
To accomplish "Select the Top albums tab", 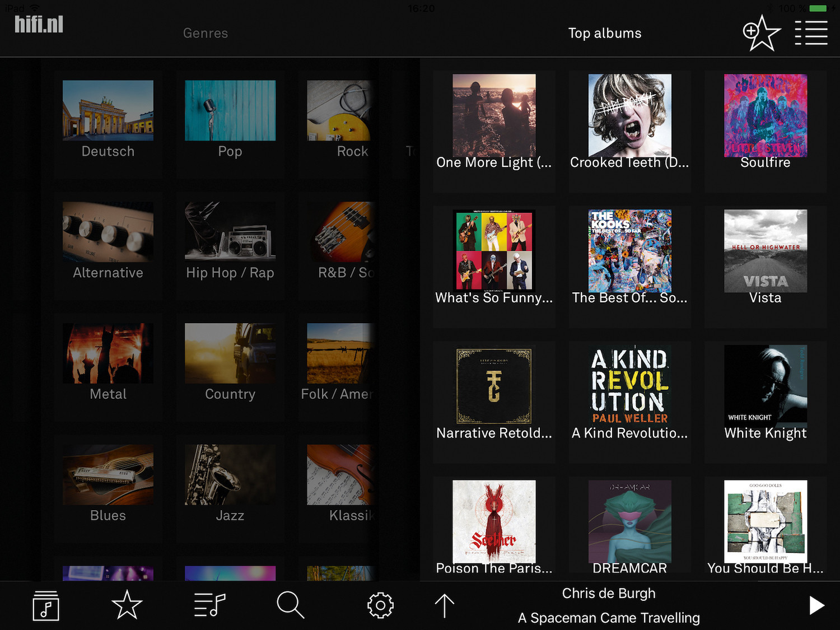I will click(605, 33).
